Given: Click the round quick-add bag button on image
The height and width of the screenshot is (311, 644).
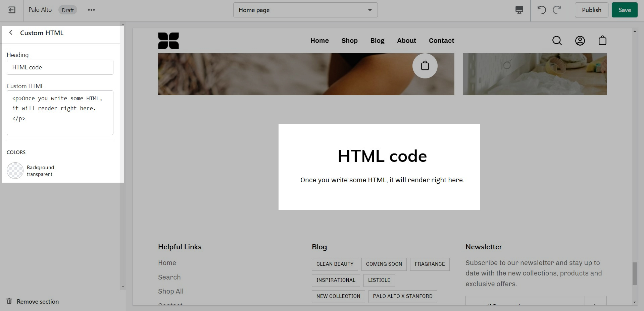Looking at the screenshot, I should (x=425, y=66).
